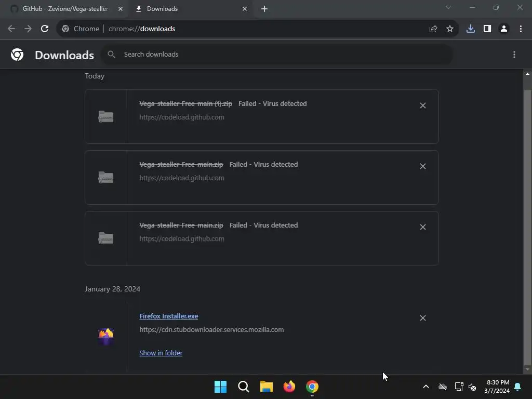Image resolution: width=532 pixels, height=399 pixels.
Task: Show hidden system tray icons
Action: click(x=426, y=387)
